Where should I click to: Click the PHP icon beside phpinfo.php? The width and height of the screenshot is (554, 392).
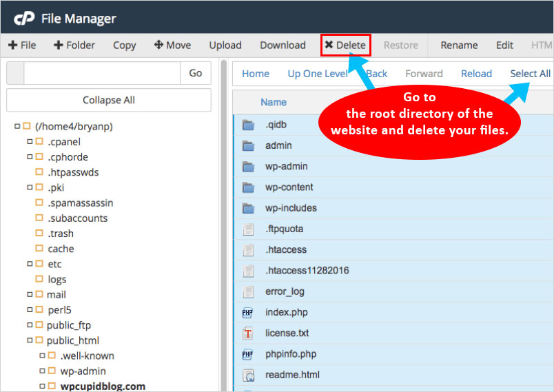(x=248, y=355)
